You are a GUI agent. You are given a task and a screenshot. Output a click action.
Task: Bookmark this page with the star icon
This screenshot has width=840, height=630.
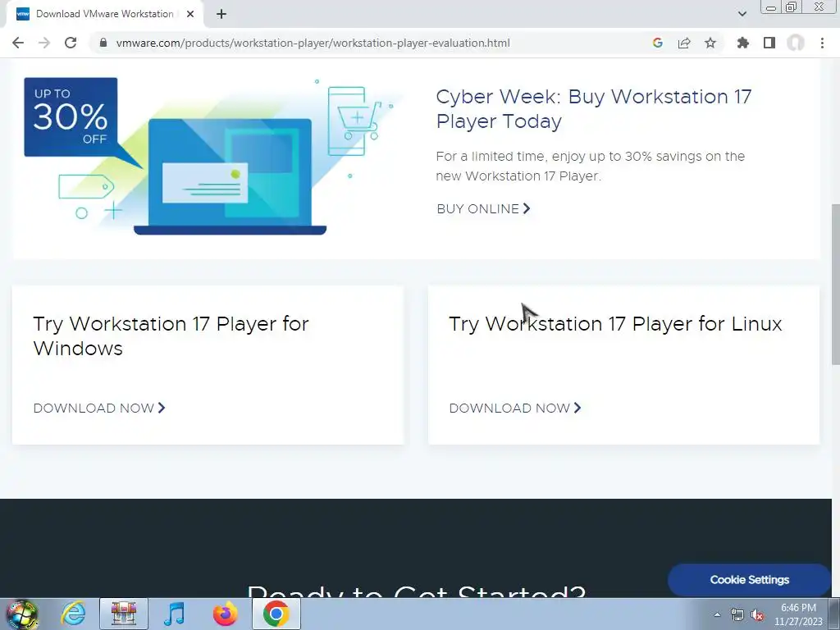[710, 43]
